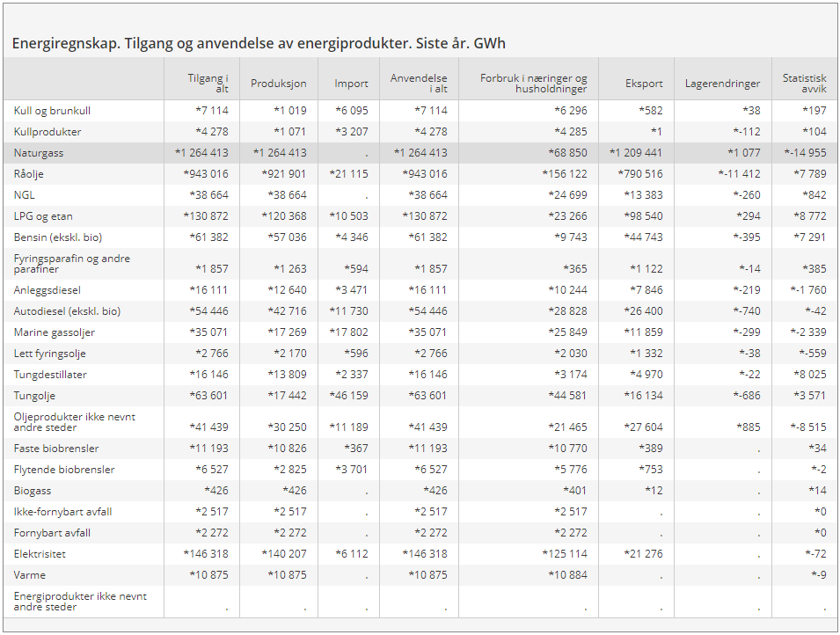The width and height of the screenshot is (840, 635).
Task: Select the Kull og brunkull row label
Action: 52,111
